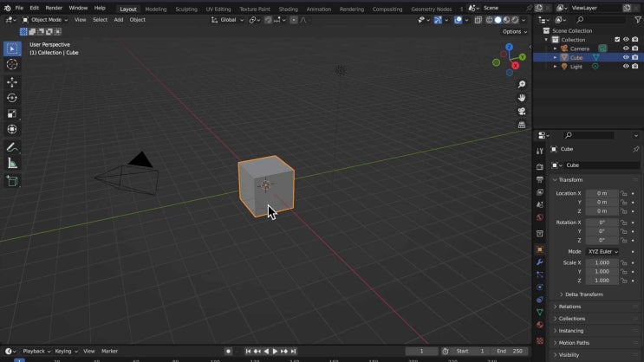644x362 pixels.
Task: Toggle camera view in viewport
Action: (x=522, y=111)
